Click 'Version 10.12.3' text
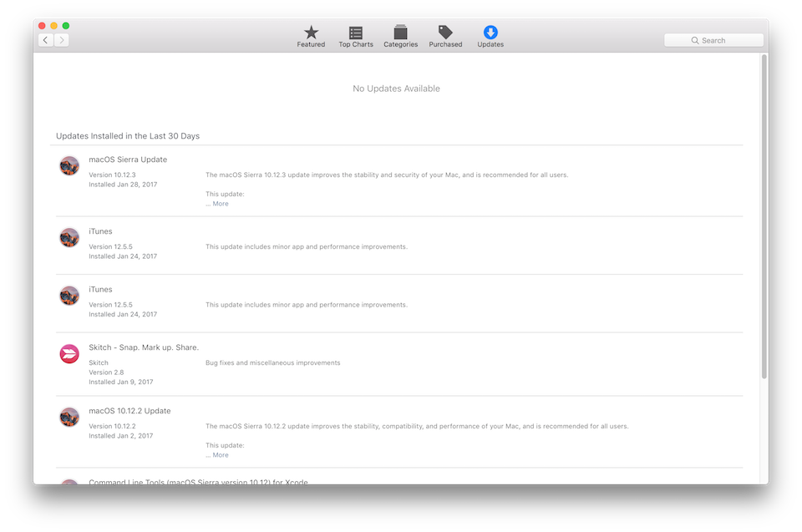 (x=112, y=175)
